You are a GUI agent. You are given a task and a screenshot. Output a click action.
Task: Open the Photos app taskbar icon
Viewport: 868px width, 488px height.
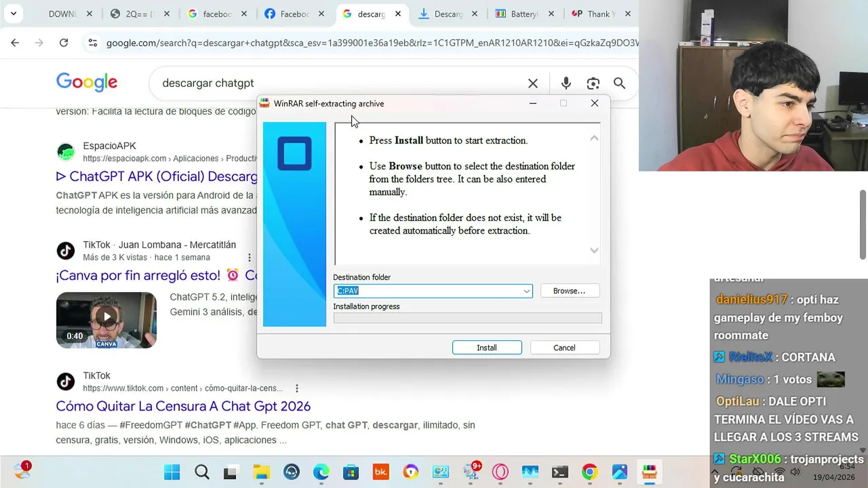619,472
